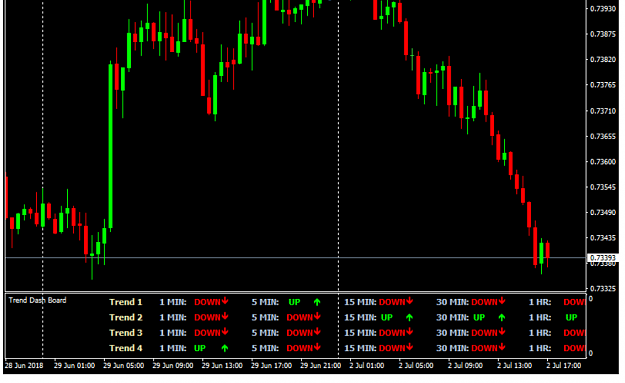Click the green 'UP' text for Trend 2 1 HR

point(571,318)
